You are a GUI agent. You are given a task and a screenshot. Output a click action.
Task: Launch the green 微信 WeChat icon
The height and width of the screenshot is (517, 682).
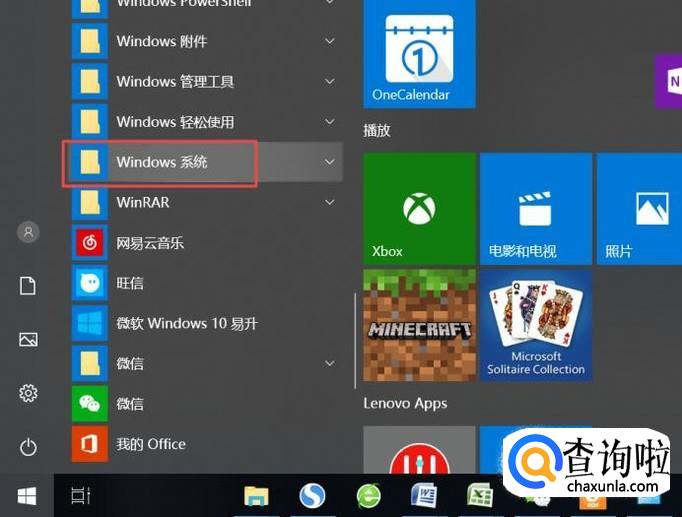[90, 404]
